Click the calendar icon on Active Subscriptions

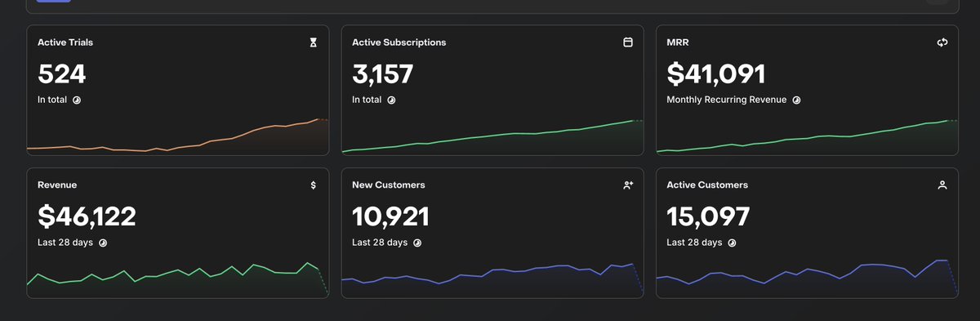click(627, 42)
